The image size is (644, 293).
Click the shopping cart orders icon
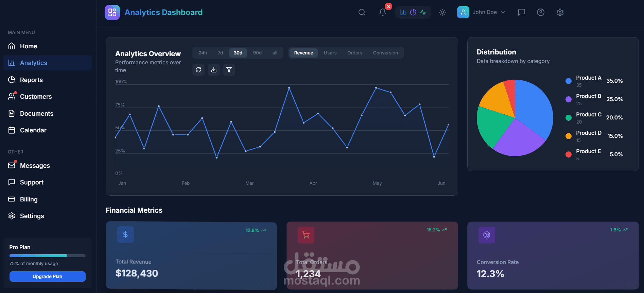tap(306, 235)
